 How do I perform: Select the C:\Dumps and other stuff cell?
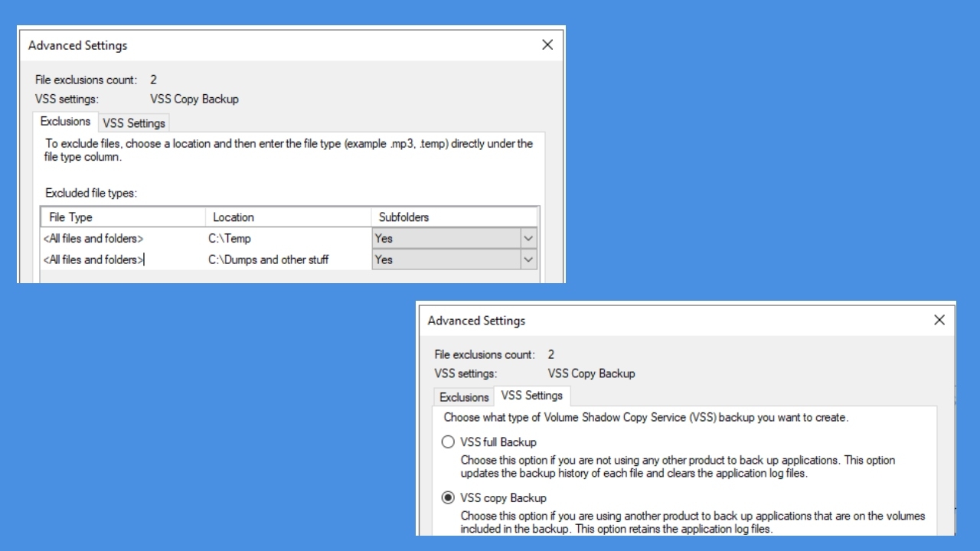click(x=288, y=260)
